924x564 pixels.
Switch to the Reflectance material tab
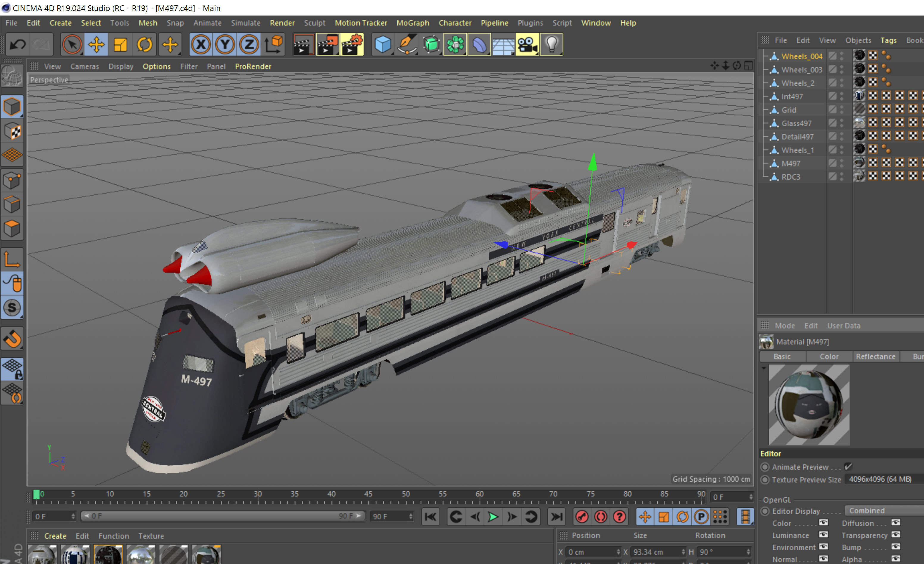(x=875, y=356)
